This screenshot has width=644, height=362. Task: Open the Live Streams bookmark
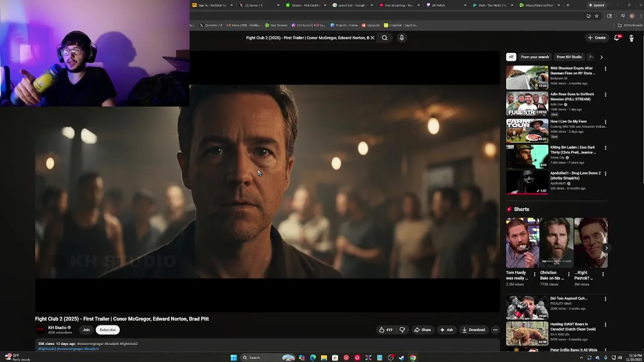click(277, 25)
